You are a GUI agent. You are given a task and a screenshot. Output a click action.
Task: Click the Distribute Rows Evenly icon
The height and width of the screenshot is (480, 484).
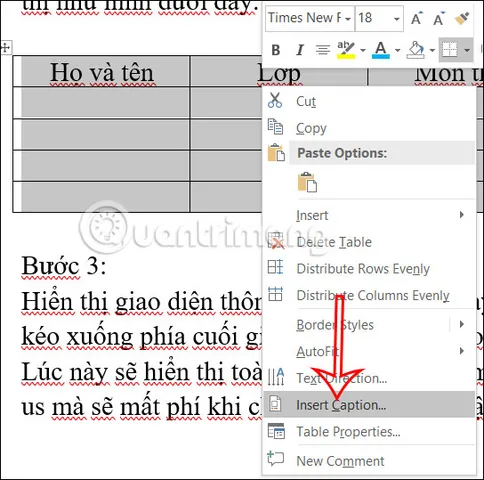(275, 267)
